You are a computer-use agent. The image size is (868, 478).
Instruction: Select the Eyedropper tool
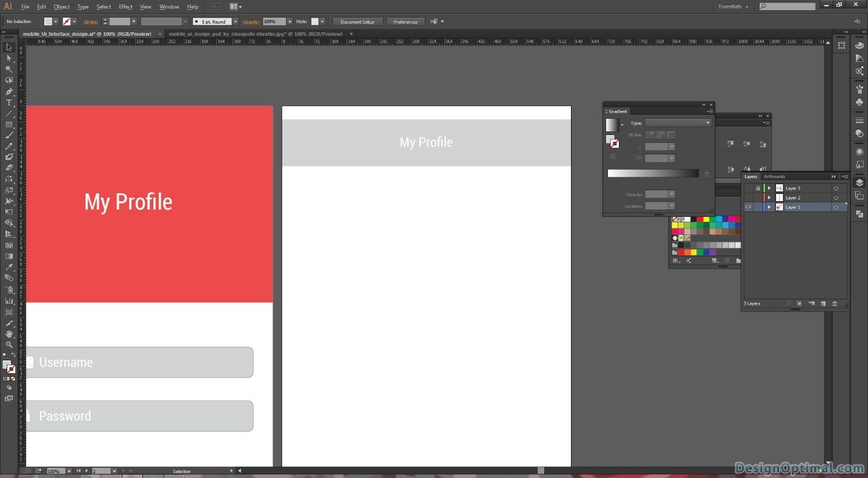click(9, 267)
